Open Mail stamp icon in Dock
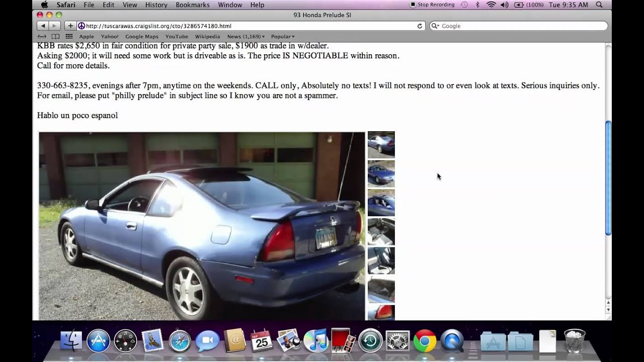644x362 pixels. [x=152, y=341]
